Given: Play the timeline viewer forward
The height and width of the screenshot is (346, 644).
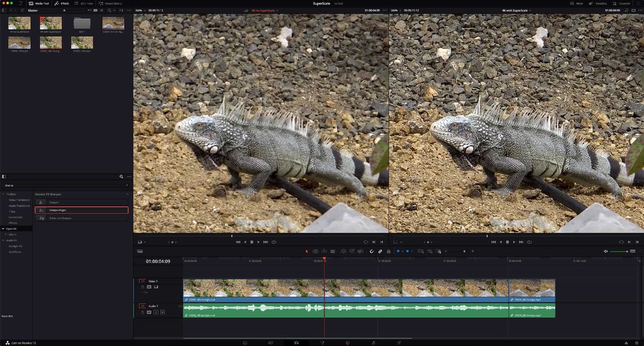Looking at the screenshot, I should click(514, 242).
